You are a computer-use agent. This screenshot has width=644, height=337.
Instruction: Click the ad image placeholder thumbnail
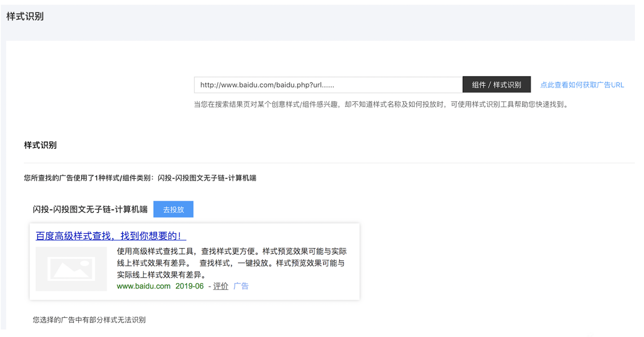pos(71,269)
